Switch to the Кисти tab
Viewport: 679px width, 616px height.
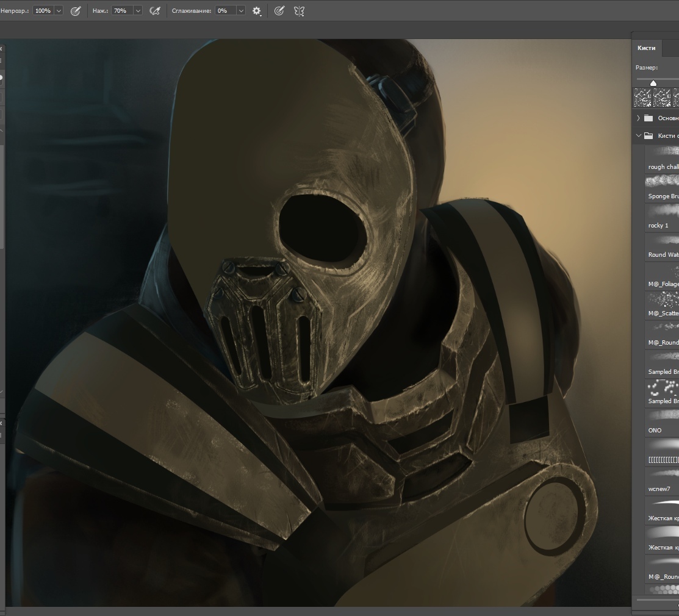point(646,48)
